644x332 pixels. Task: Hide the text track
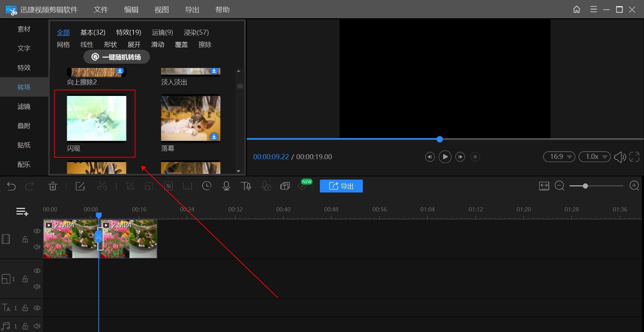[37, 308]
